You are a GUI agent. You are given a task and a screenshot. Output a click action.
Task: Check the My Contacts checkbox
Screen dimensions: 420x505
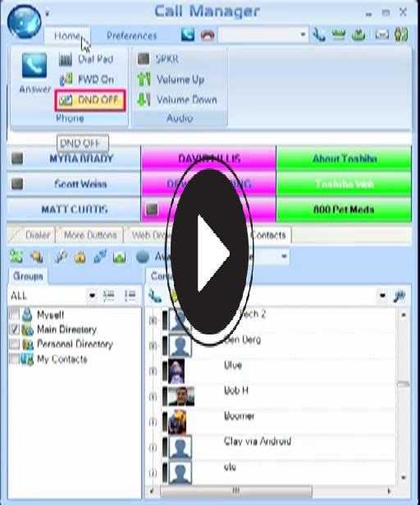pyautogui.click(x=14, y=359)
